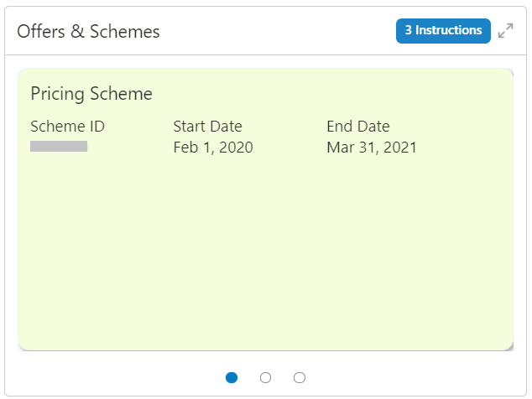Open the 3 Instructions badge
Viewport: 532px width, 399px height.
click(443, 31)
